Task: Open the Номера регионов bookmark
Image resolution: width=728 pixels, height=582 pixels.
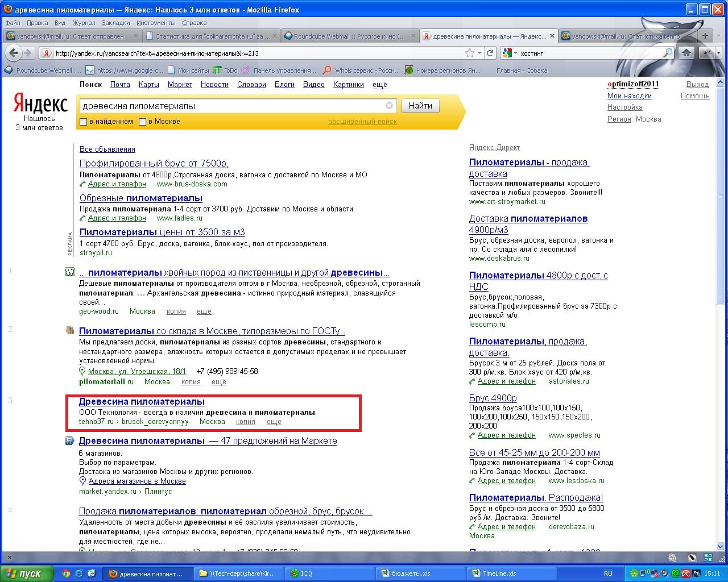Action: click(x=442, y=70)
